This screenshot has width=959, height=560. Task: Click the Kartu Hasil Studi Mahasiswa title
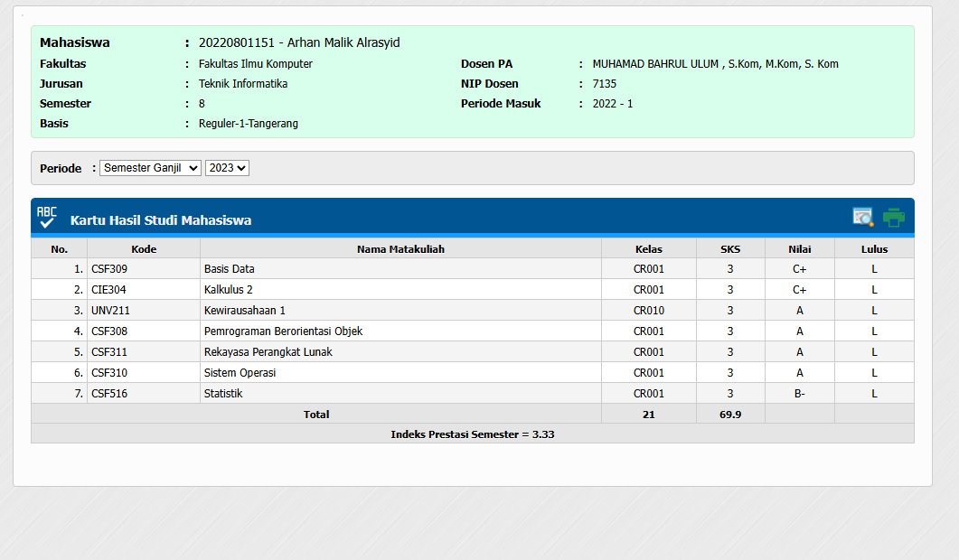161,220
